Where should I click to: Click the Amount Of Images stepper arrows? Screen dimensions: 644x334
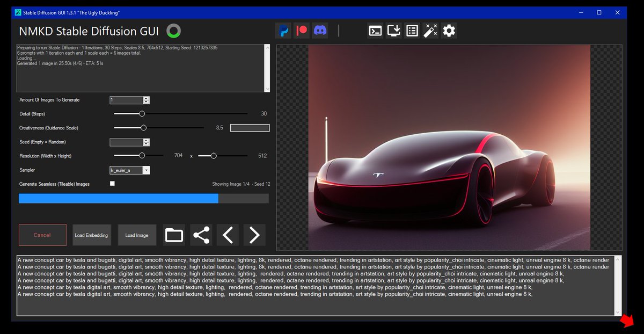pyautogui.click(x=146, y=100)
